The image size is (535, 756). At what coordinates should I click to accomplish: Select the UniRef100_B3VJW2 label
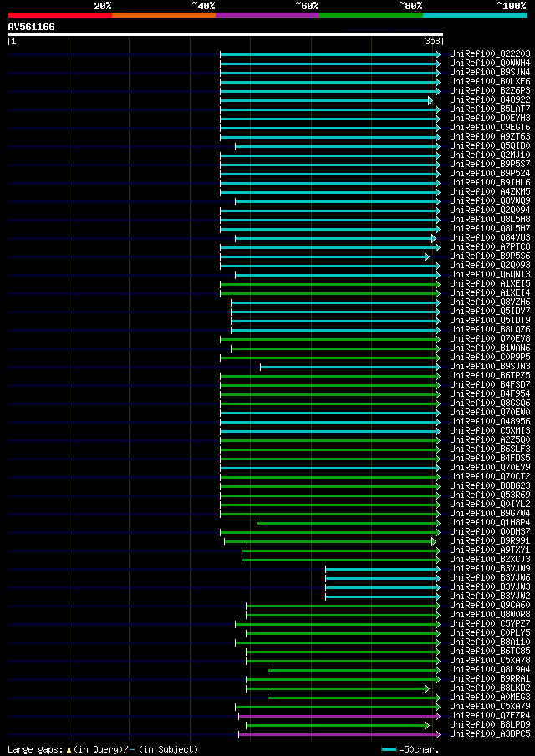490,596
